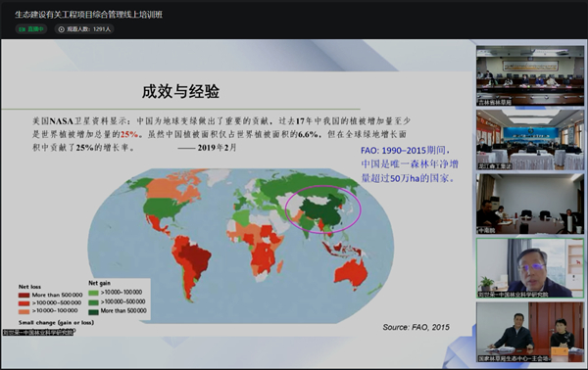Click the 'Source: FAO, 2015' caption
588x370 pixels.
point(416,327)
